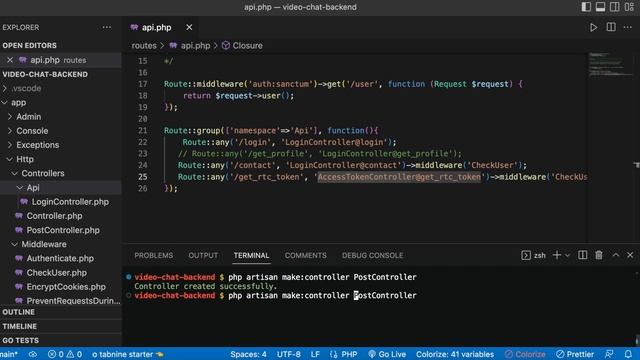Click Colorize: 41 variables status
This screenshot has width=640, height=360.
coord(455,354)
